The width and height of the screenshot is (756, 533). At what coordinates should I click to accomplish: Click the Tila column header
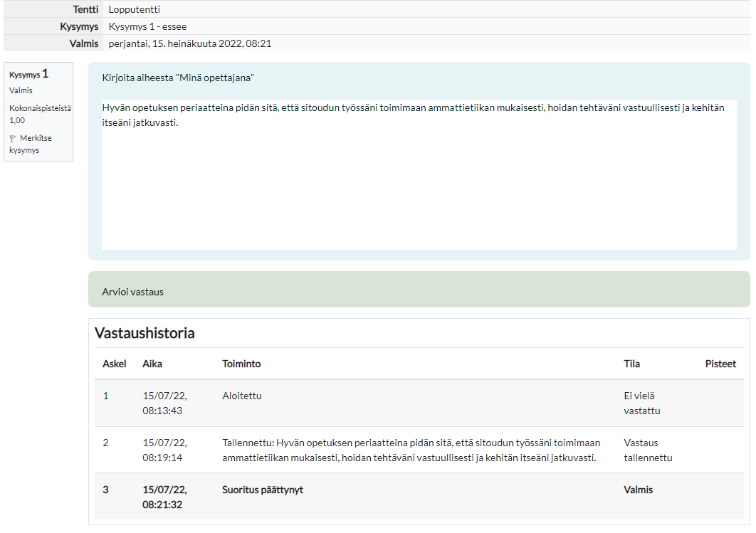631,364
